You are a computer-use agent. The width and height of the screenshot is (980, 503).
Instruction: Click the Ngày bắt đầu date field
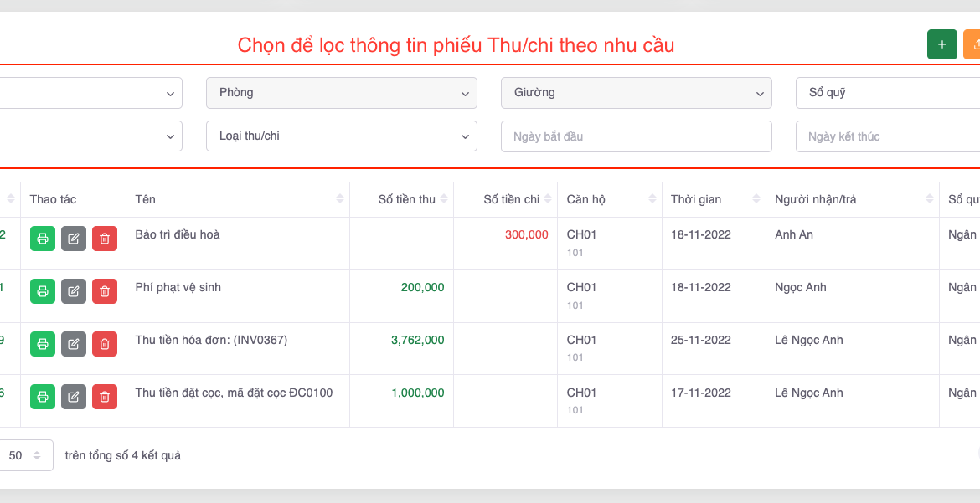[636, 136]
